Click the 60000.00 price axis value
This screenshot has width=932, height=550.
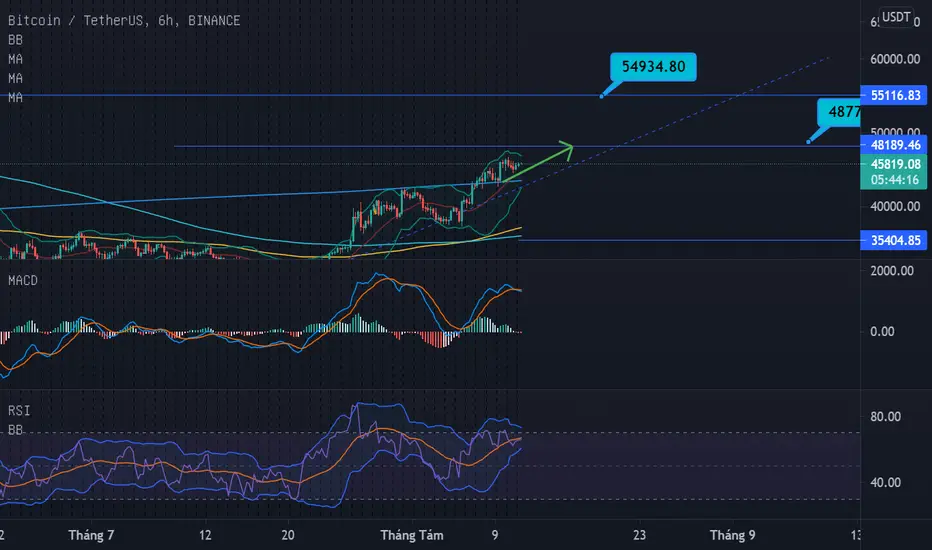click(895, 59)
